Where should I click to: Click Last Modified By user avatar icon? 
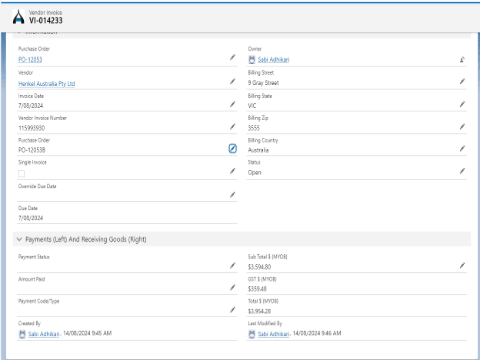pyautogui.click(x=252, y=334)
